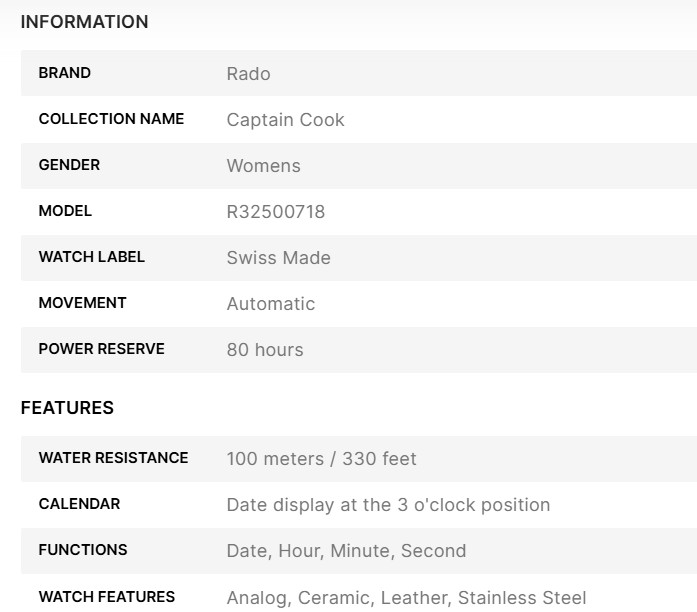Click the Automatic movement value
Viewport: 697px width, 612px height.
tap(270, 304)
